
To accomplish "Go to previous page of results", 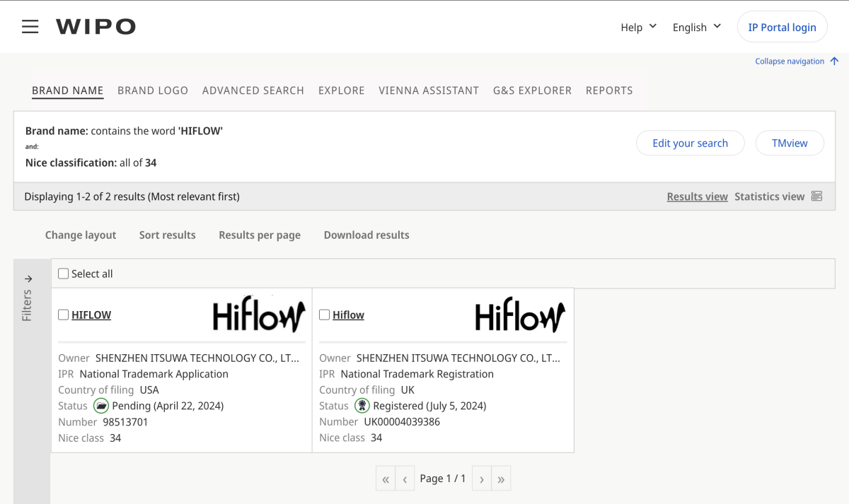I will coord(405,479).
